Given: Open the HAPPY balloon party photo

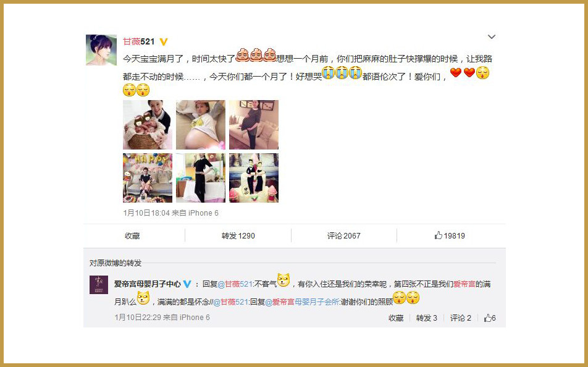Looking at the screenshot, I should click(x=148, y=178).
